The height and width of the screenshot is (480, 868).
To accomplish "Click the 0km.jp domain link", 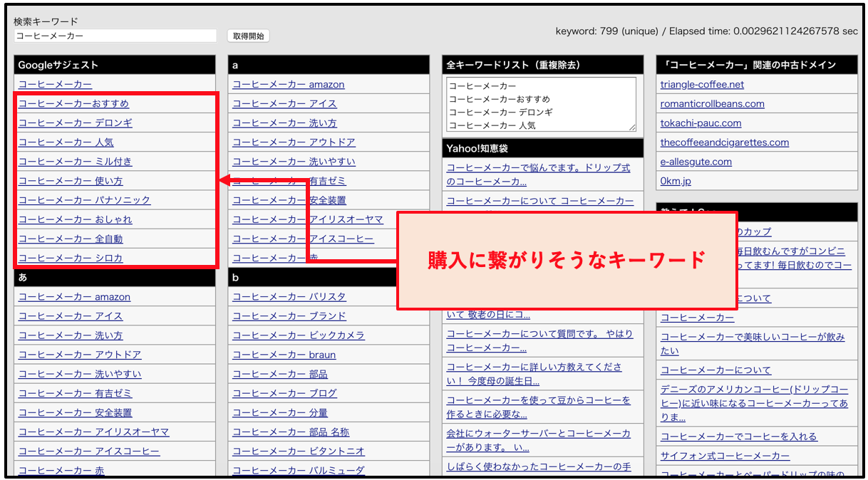I will (x=676, y=181).
